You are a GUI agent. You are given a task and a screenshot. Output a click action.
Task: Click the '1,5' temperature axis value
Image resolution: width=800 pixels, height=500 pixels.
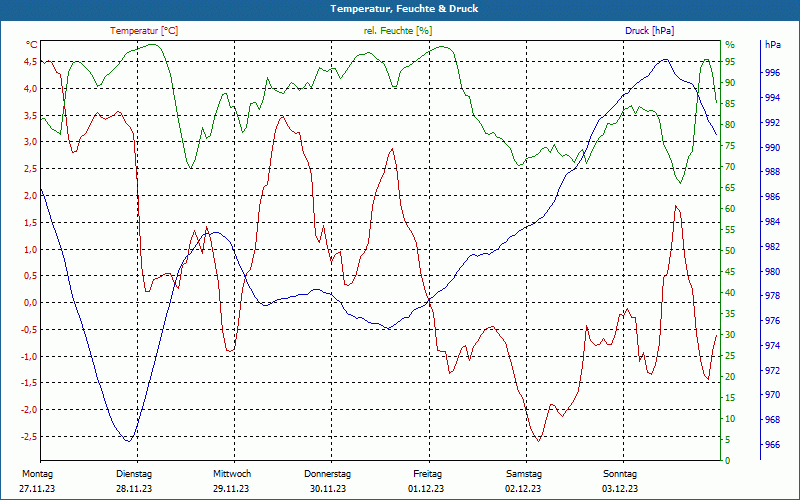coord(31,222)
